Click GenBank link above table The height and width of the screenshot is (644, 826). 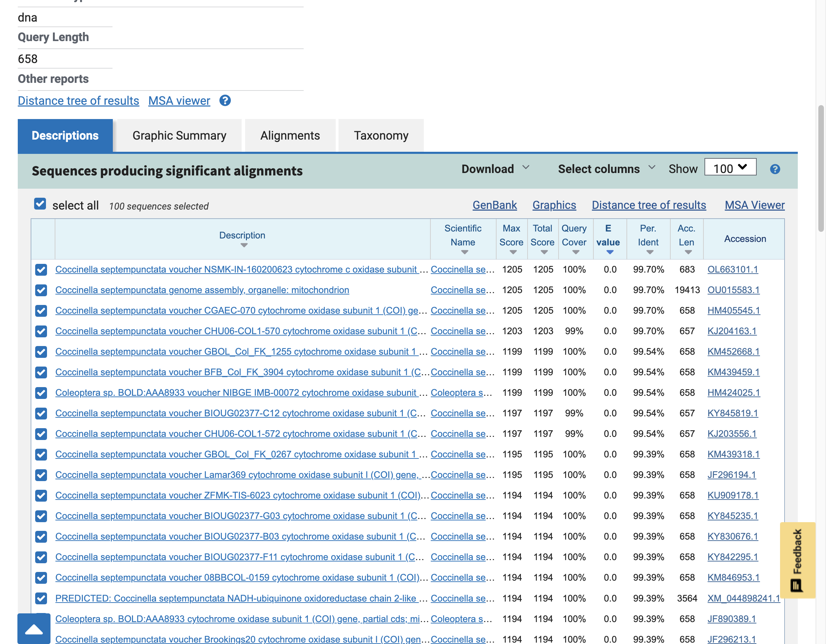click(494, 205)
